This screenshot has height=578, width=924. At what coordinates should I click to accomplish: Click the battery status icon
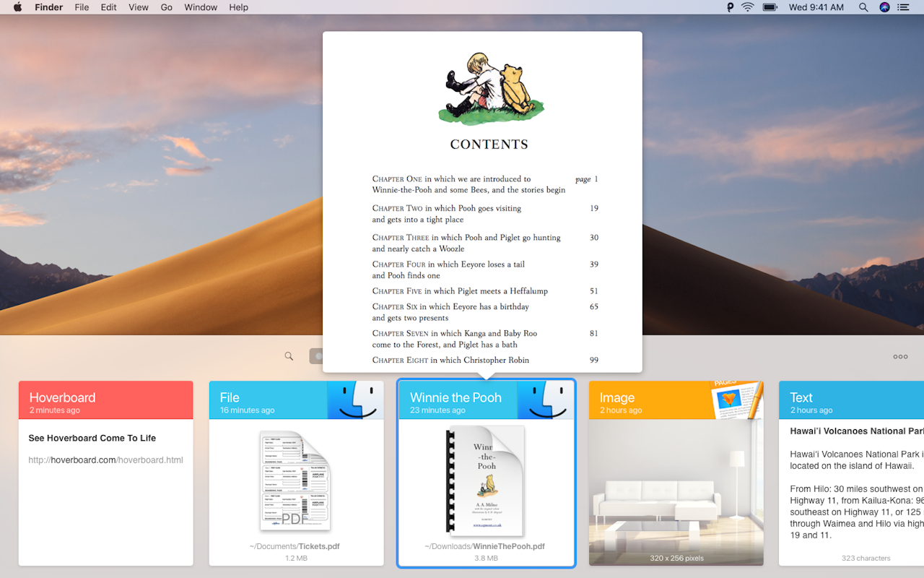770,7
